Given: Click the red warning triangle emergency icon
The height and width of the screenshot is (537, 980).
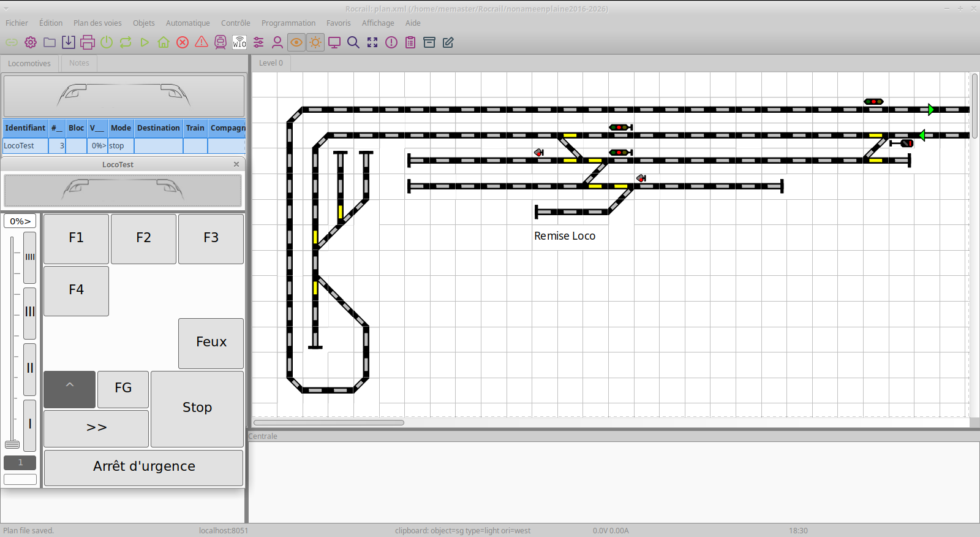Looking at the screenshot, I should [202, 42].
